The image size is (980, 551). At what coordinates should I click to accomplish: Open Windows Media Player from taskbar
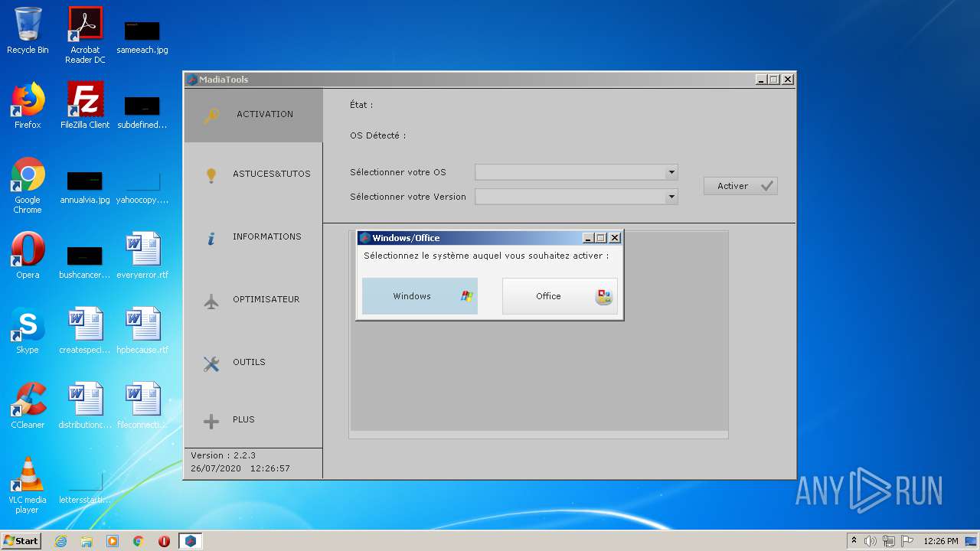pyautogui.click(x=113, y=541)
